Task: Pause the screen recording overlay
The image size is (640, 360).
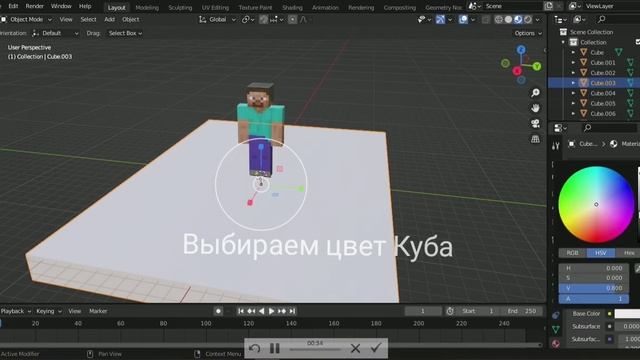Action: 275,348
